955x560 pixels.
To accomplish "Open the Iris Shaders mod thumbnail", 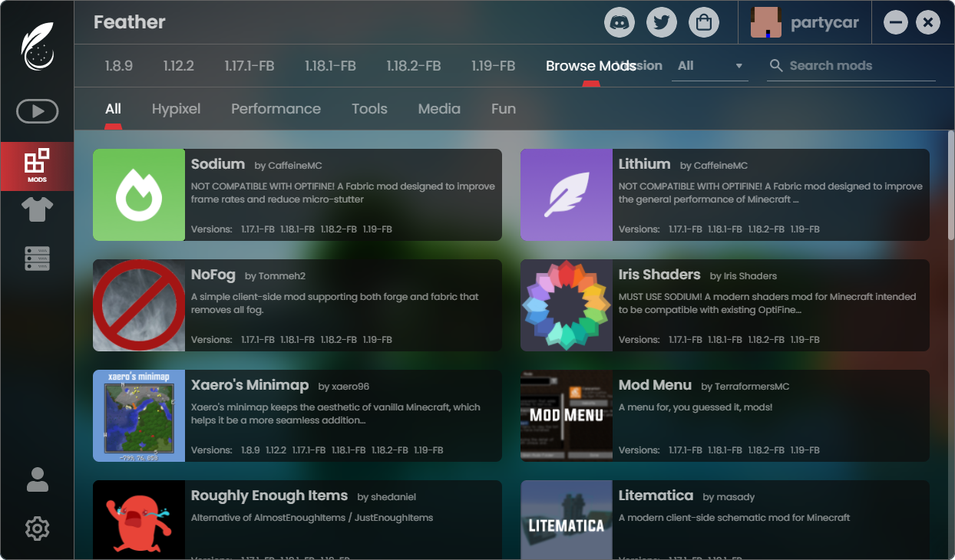I will tap(567, 305).
